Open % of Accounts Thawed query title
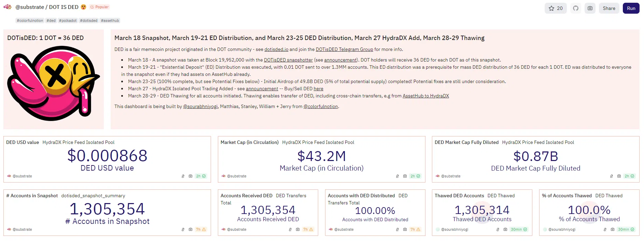 [567, 196]
